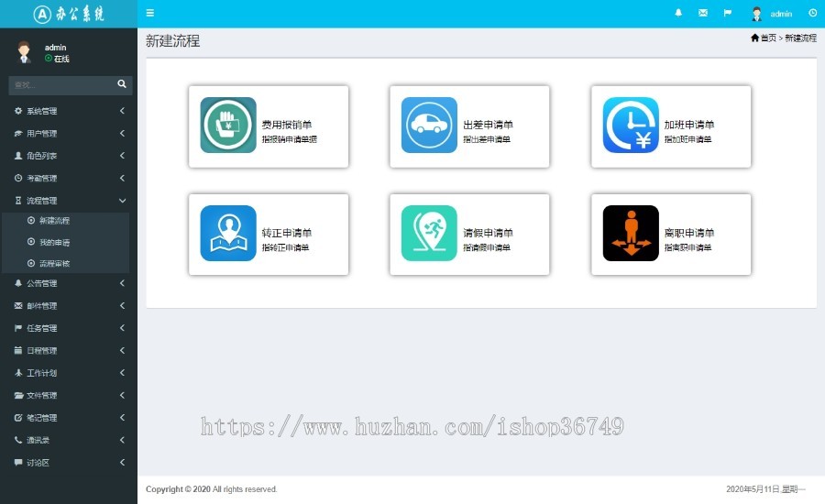The width and height of the screenshot is (825, 504).
Task: Click the flag icon in top bar
Action: tap(728, 13)
